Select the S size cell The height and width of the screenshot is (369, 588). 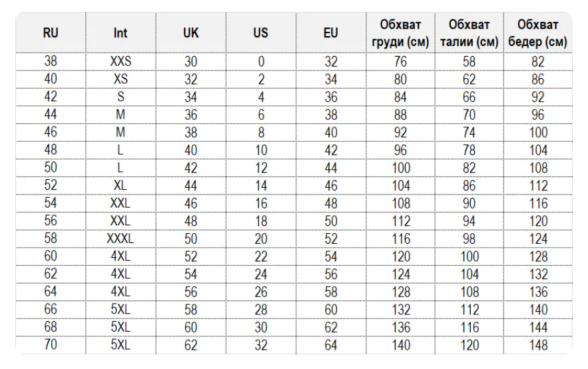coord(121,97)
